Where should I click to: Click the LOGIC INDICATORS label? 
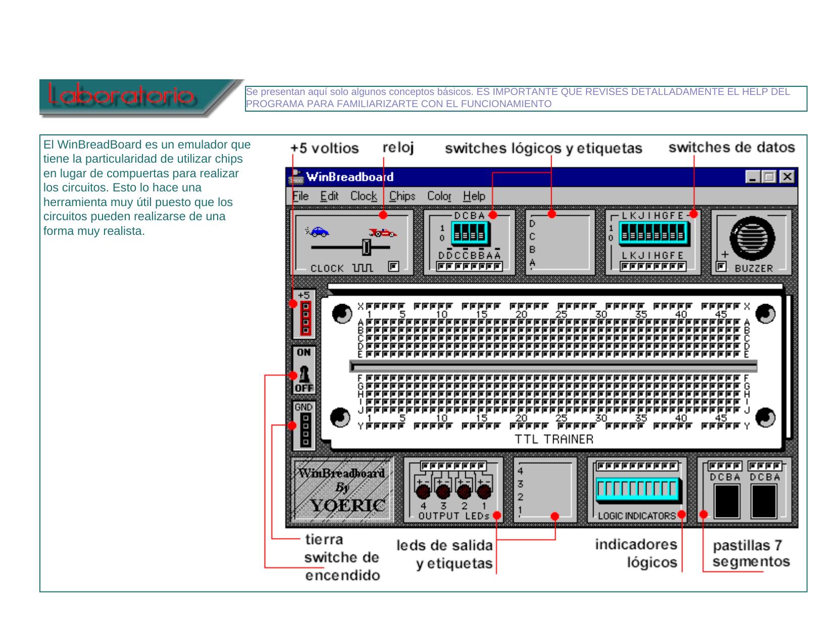point(637,516)
